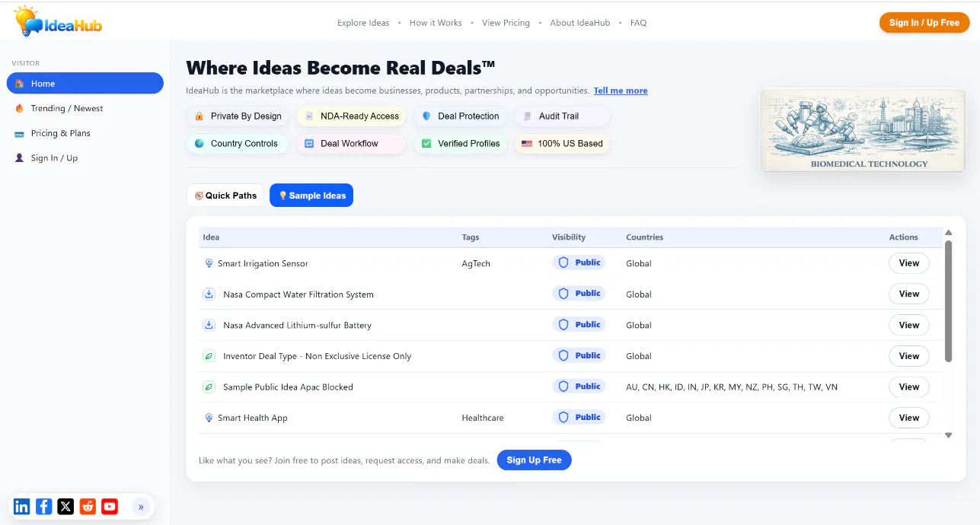Screen dimensions: 980x525
Task: Click the Country Controls feature chip
Action: [x=237, y=144]
